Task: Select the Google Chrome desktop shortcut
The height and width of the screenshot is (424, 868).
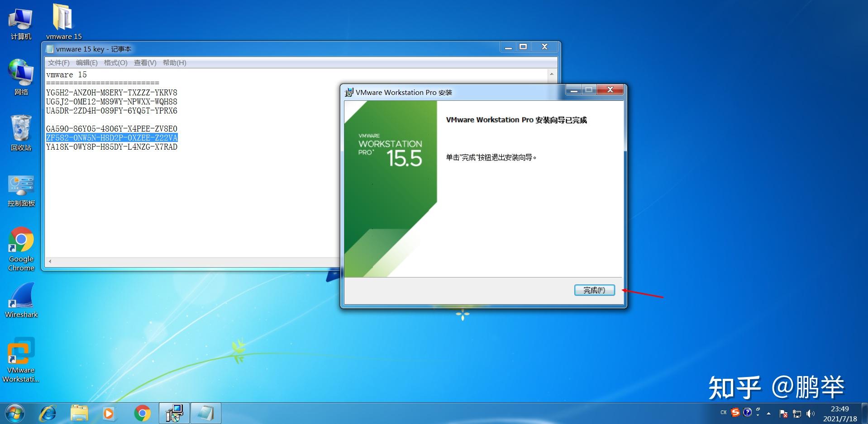Action: point(21,249)
